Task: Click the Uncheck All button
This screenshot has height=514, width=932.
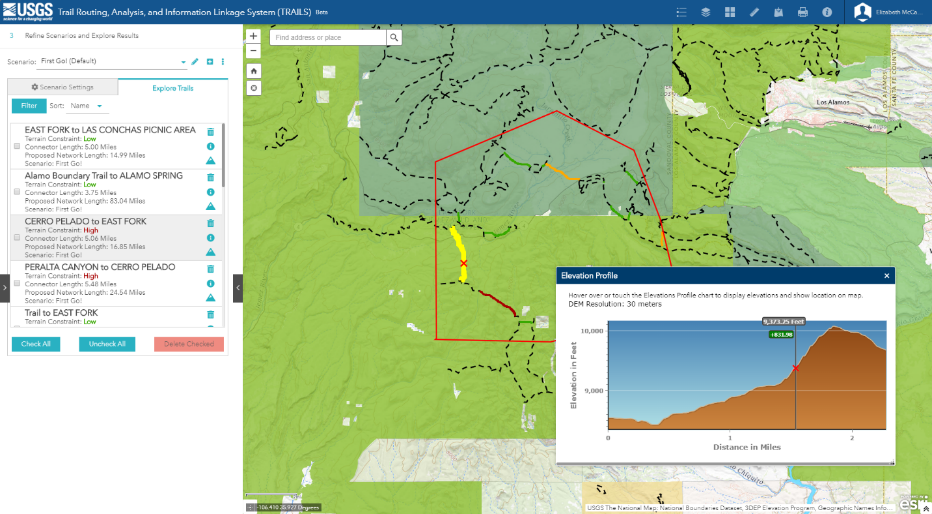Action: tap(107, 344)
